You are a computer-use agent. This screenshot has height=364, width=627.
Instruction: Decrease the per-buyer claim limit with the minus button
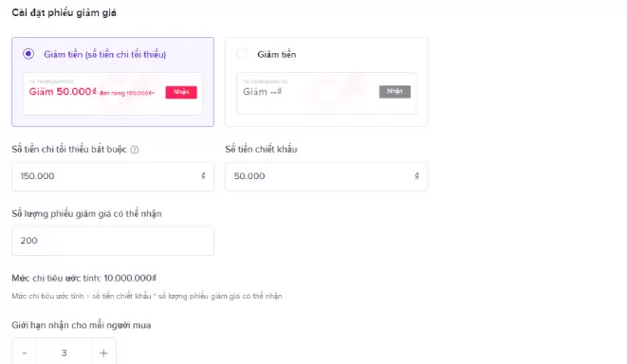pyautogui.click(x=25, y=353)
